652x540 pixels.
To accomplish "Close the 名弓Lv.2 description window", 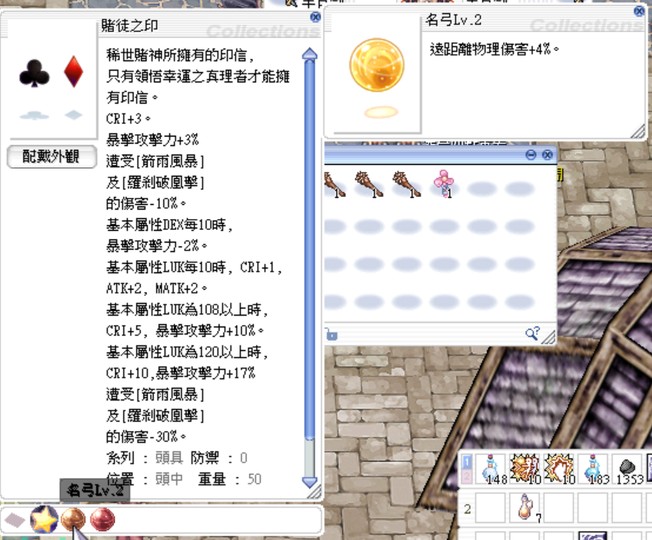I will [x=638, y=17].
